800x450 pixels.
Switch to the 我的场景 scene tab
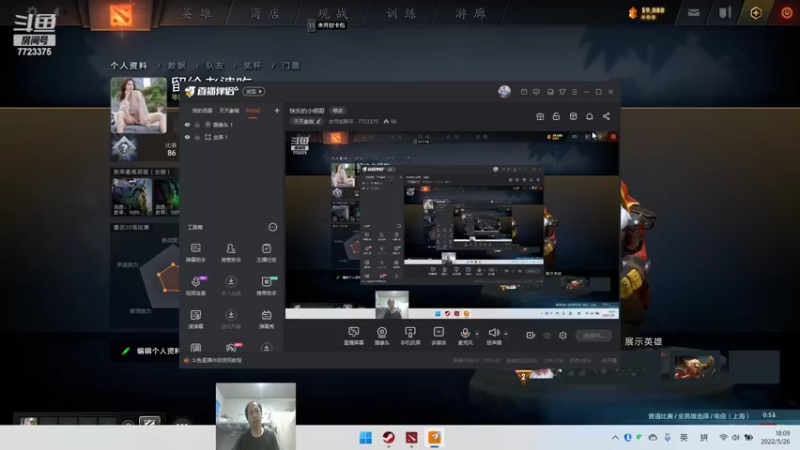click(x=202, y=111)
